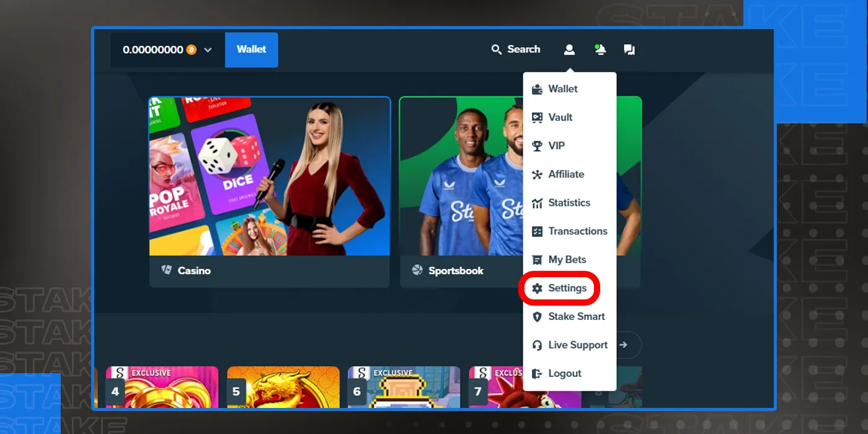Click the Logout door icon
Screen dimensions: 868x434
[538, 374]
